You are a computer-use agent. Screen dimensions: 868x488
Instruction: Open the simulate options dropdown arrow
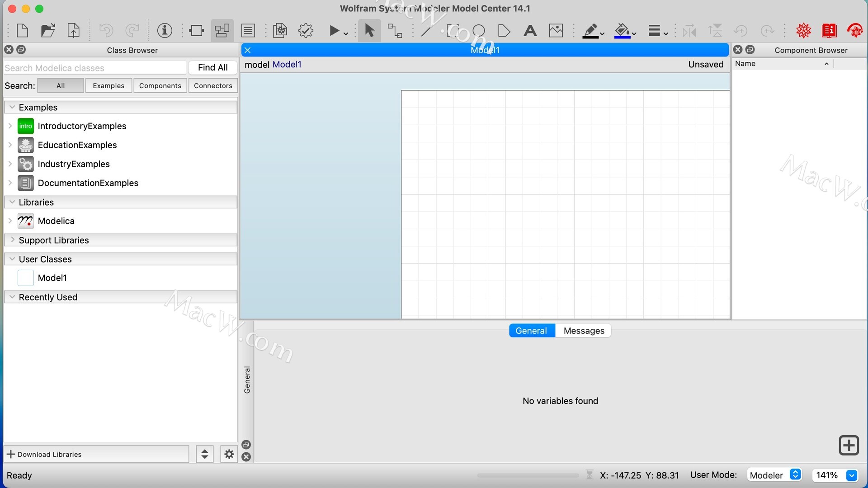coord(346,33)
